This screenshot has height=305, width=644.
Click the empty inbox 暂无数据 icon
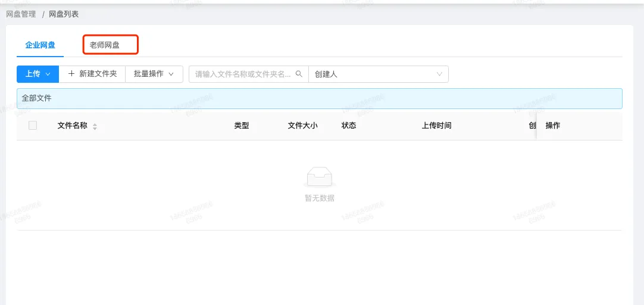[x=319, y=177]
